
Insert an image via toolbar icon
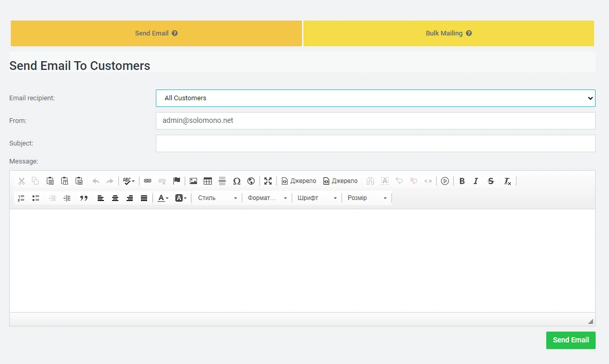193,181
